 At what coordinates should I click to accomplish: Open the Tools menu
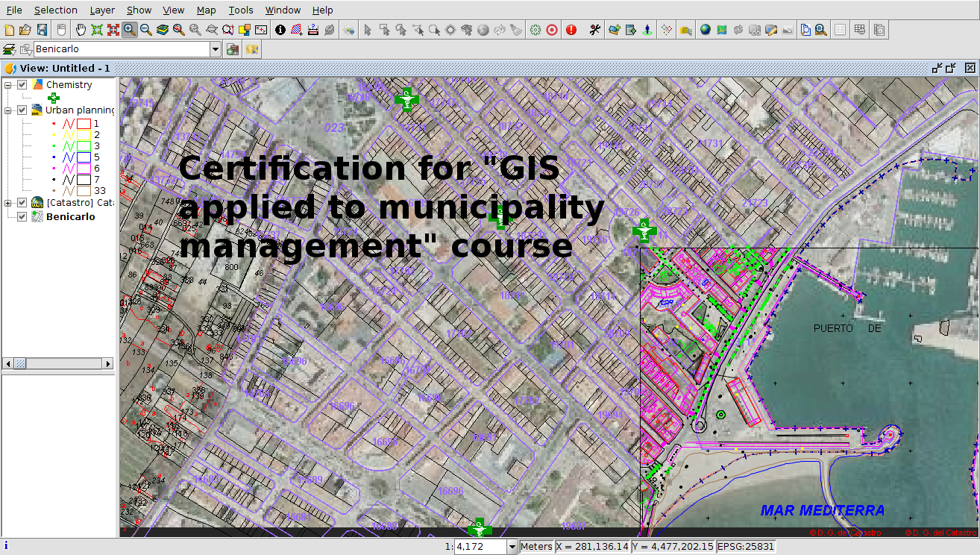(241, 10)
